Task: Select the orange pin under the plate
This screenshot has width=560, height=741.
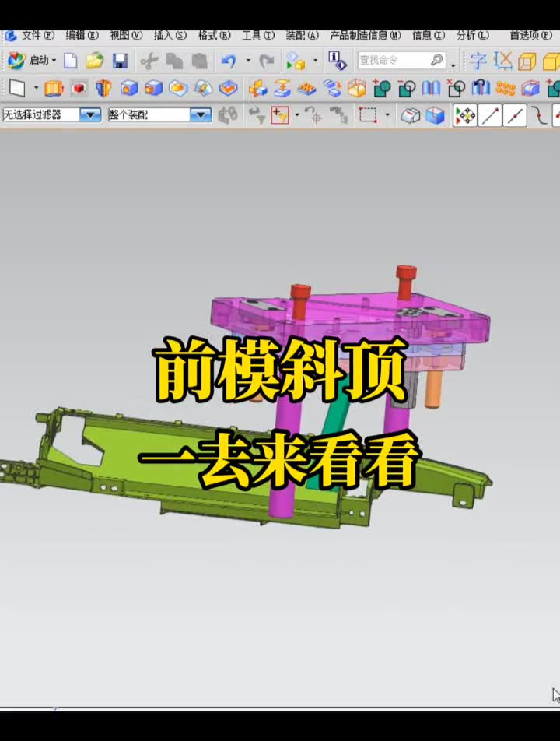Action: (433, 388)
